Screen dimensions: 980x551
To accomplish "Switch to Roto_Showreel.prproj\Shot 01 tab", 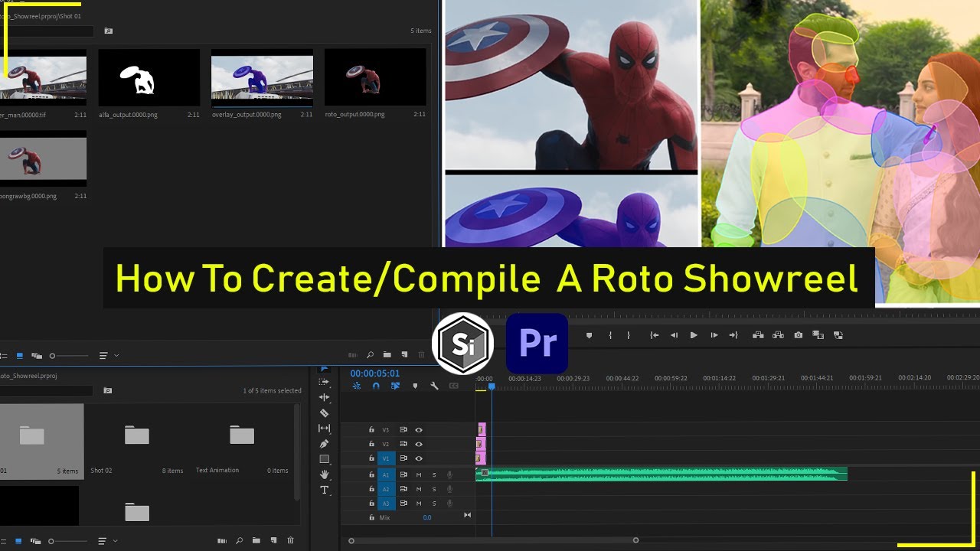I will tap(40, 16).
